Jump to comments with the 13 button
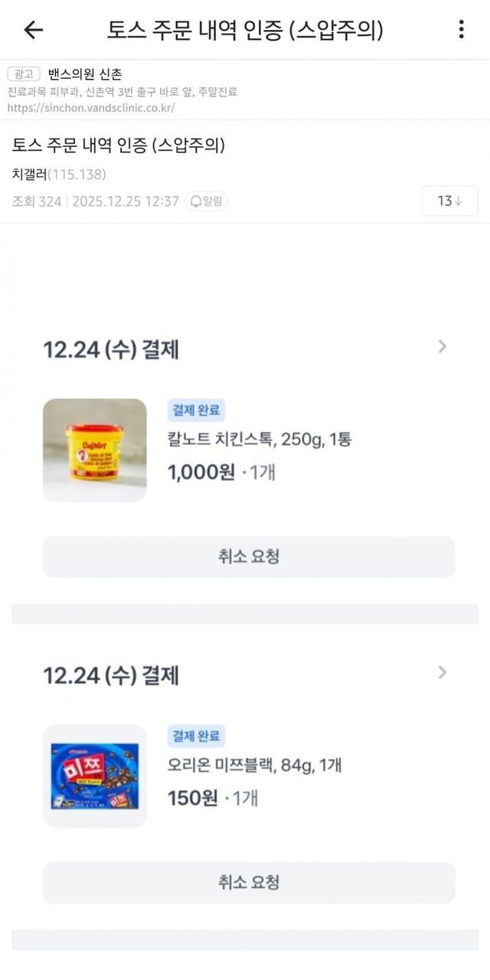 point(449,201)
